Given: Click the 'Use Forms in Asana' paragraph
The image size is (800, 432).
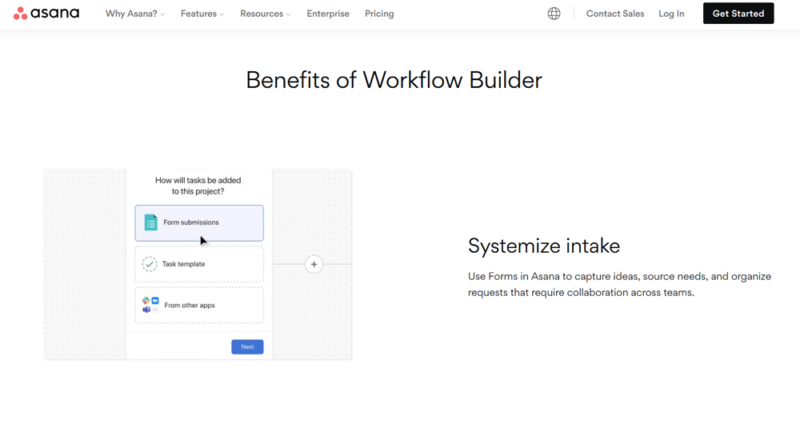Looking at the screenshot, I should pyautogui.click(x=619, y=284).
